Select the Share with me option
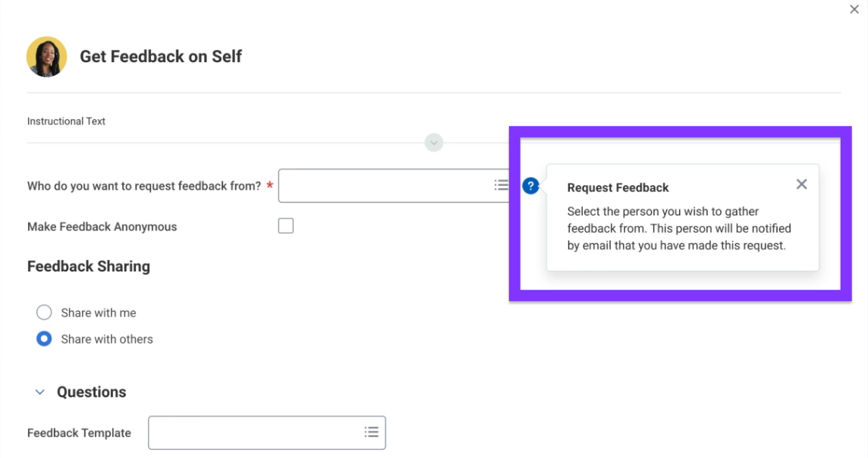Viewport: 868px width, 458px height. (x=45, y=312)
